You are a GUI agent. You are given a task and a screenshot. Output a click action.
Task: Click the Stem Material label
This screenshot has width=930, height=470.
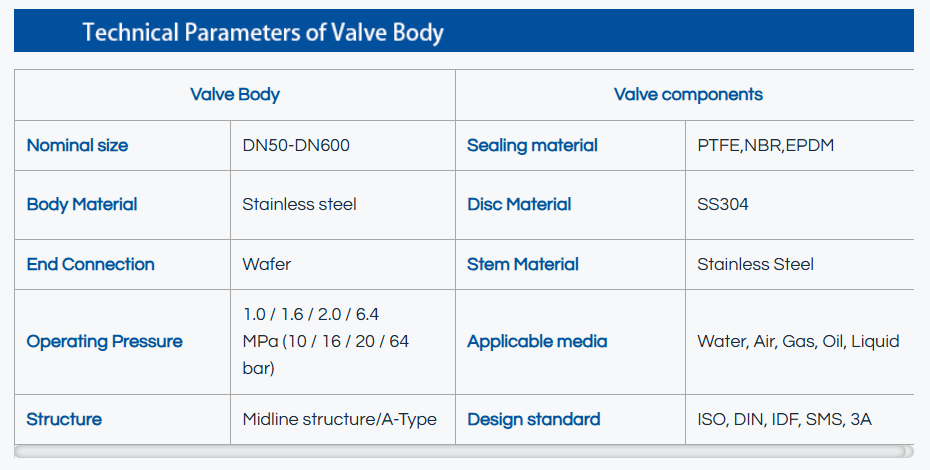(523, 264)
